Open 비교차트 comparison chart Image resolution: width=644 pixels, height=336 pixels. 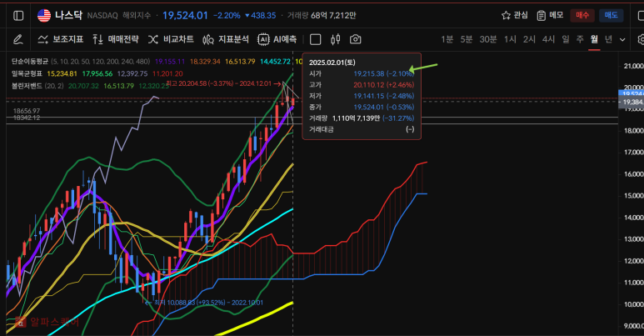coord(171,39)
